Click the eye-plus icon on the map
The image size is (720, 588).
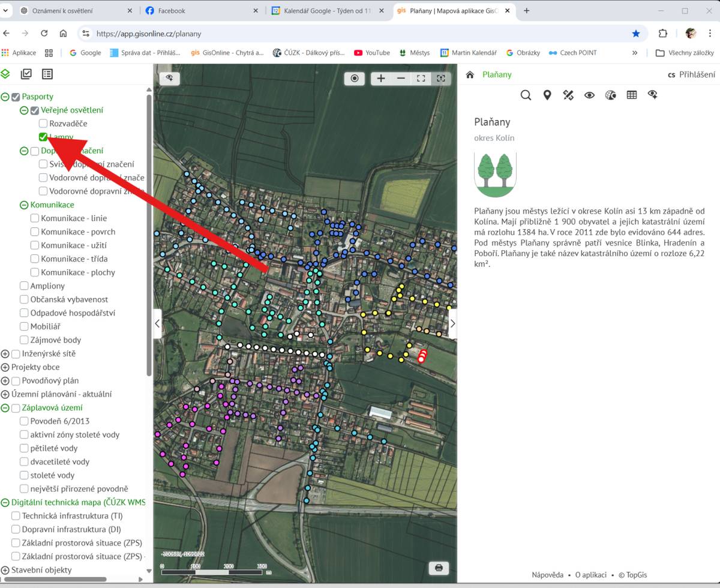(x=169, y=78)
